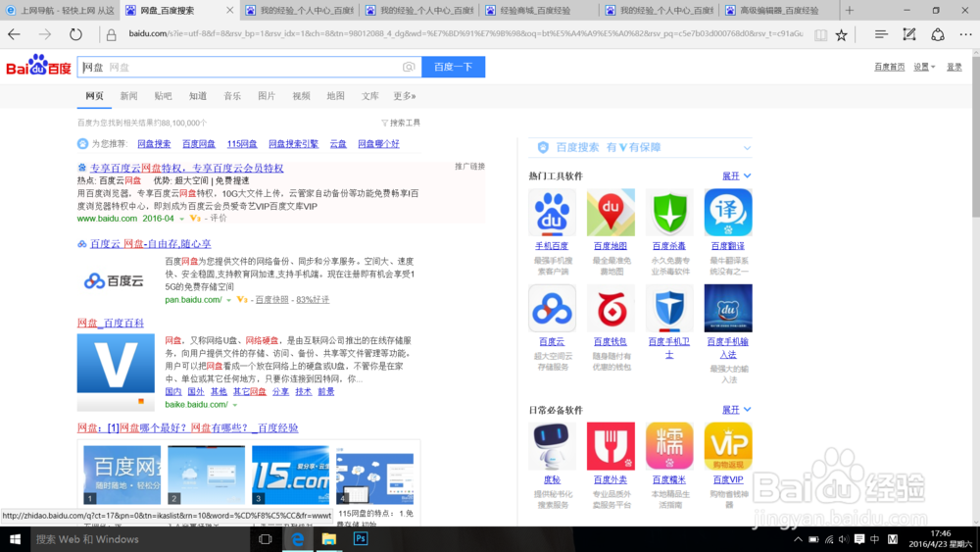This screenshot has height=552, width=980.
Task: Open the Edge hub icon
Action: (x=881, y=34)
